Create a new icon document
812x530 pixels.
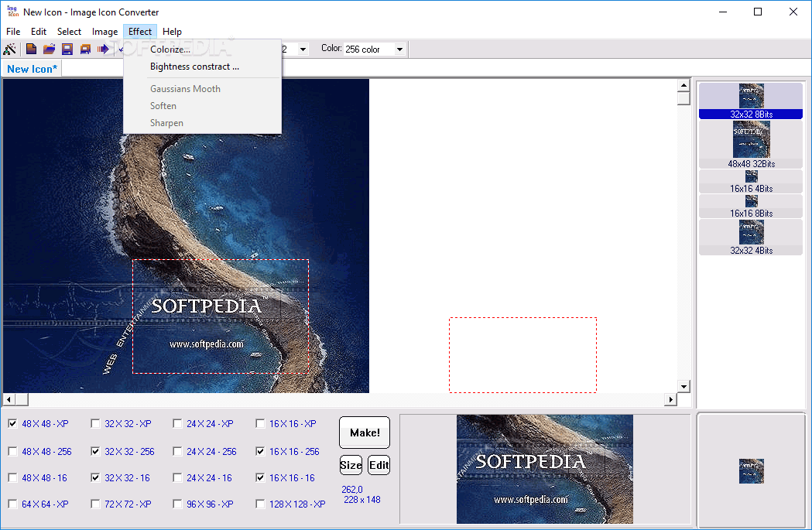click(x=31, y=50)
